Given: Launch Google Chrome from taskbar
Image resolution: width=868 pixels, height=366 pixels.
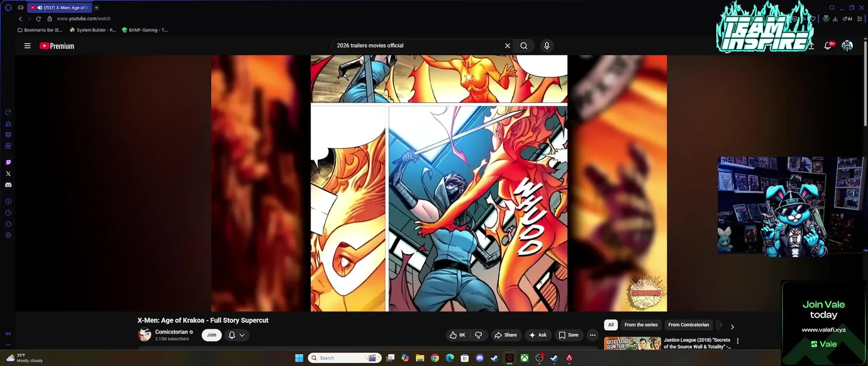Looking at the screenshot, I should pos(435,358).
